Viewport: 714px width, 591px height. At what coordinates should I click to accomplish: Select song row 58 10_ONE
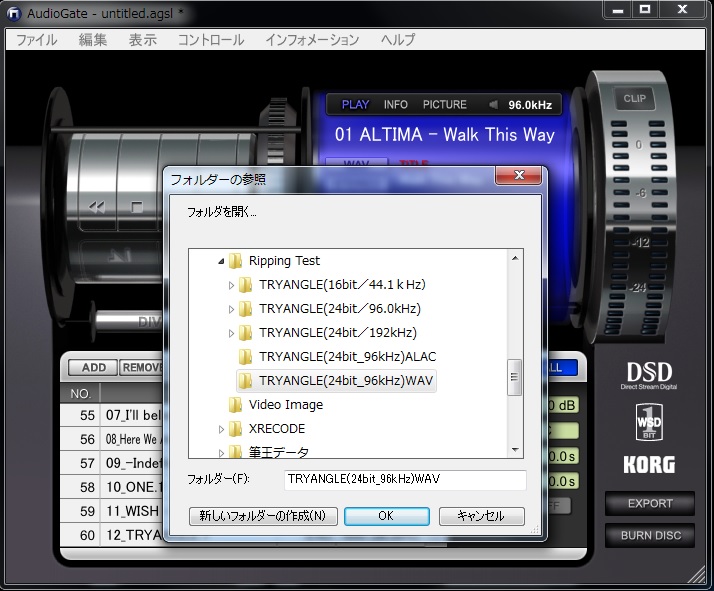point(112,487)
